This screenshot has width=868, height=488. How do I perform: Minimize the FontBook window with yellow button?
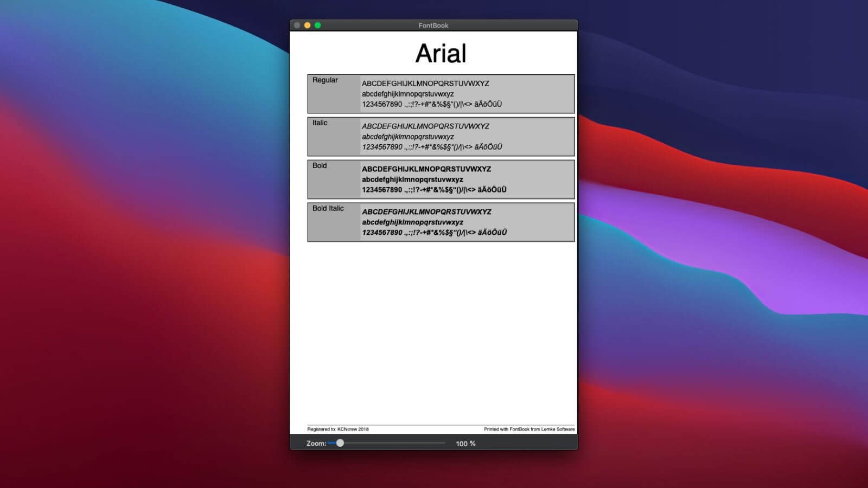click(307, 25)
